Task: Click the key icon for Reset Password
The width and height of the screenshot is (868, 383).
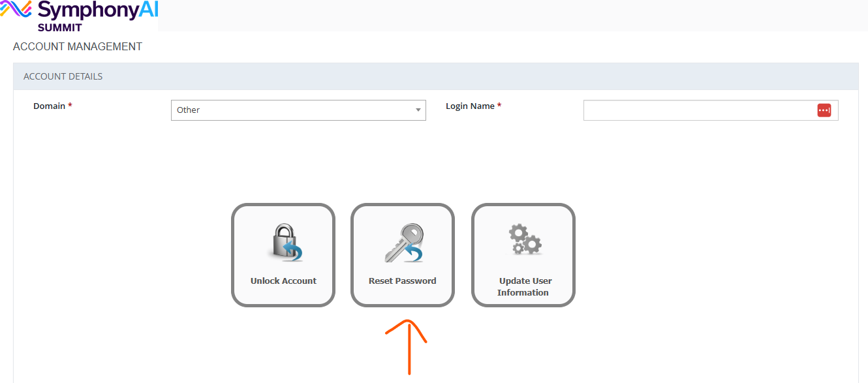Action: click(403, 243)
